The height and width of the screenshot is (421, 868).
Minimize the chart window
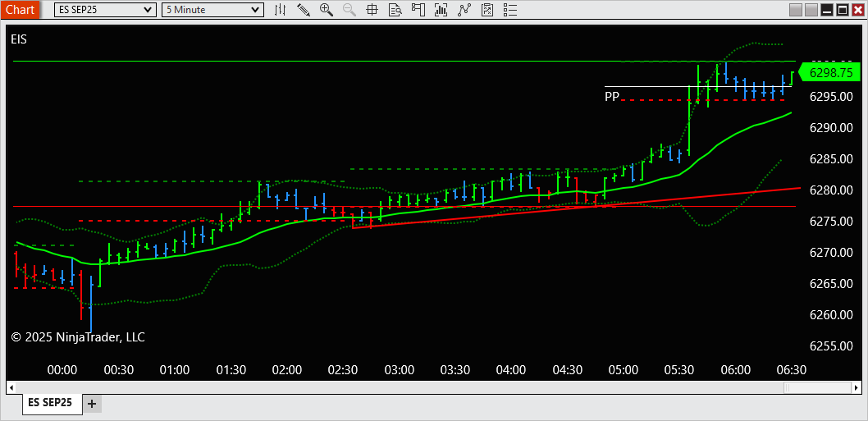tap(827, 10)
